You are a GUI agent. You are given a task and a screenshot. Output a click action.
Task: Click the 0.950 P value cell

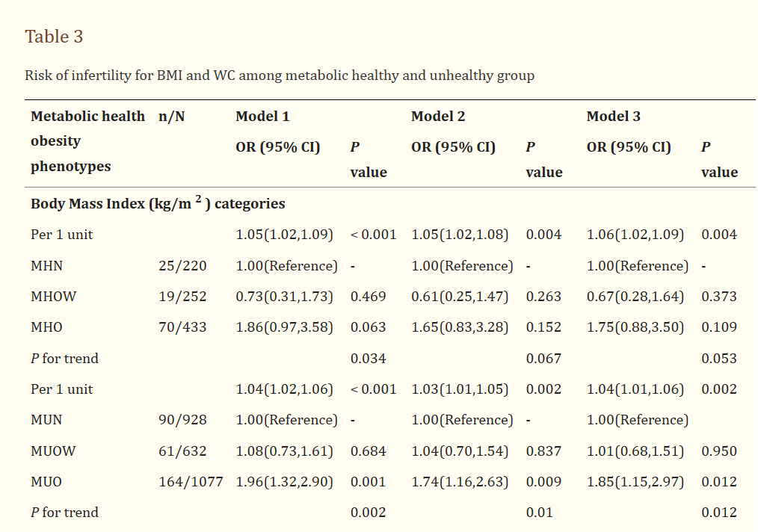coord(718,451)
